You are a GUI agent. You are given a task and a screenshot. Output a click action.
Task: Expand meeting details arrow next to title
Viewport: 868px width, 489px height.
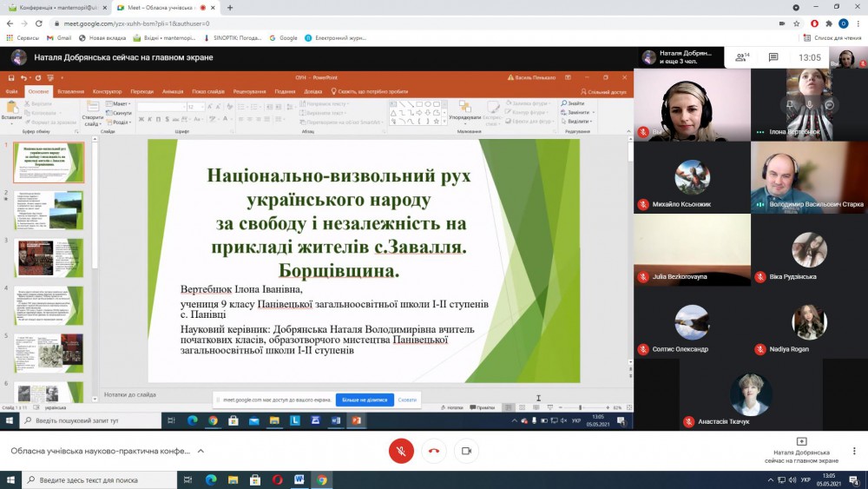point(201,451)
